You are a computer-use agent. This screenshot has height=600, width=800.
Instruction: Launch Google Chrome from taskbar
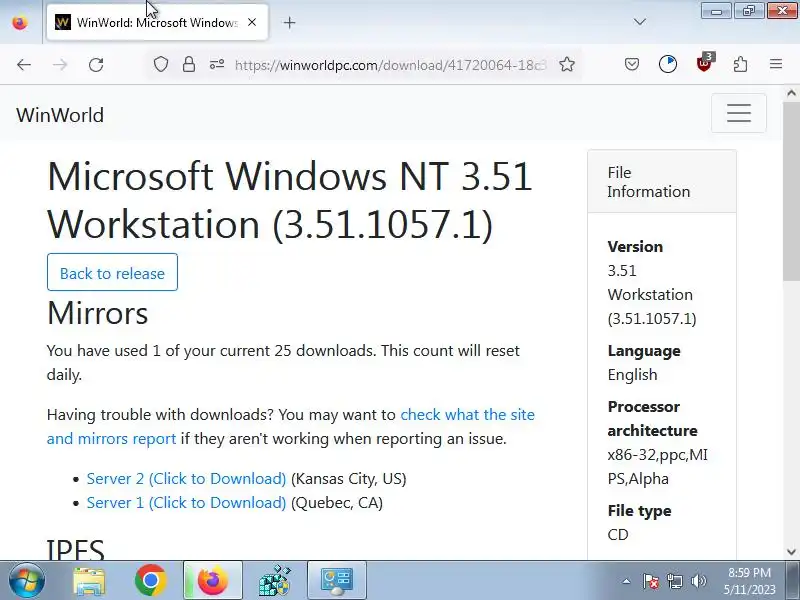point(151,581)
